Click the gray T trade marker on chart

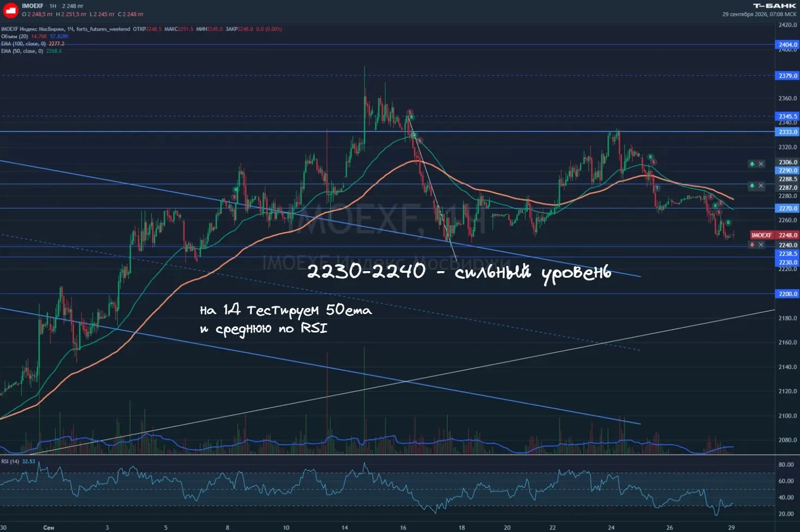coord(657,188)
